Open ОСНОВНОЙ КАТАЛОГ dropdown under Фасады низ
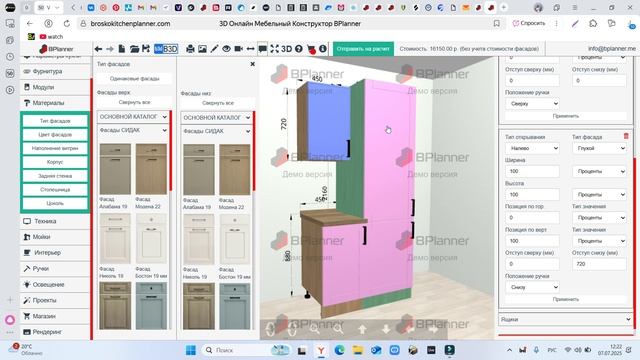Viewport: 640px width, 360px height. pos(216,118)
